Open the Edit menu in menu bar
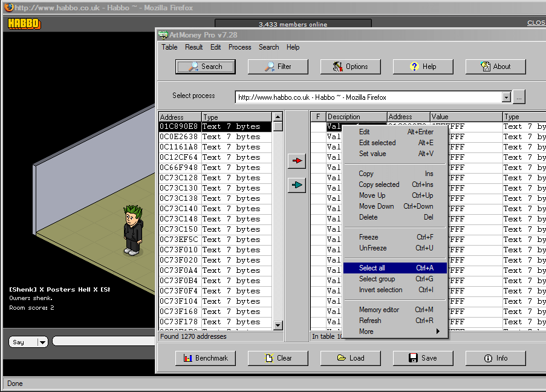Image resolution: width=546 pixels, height=392 pixels. point(215,47)
